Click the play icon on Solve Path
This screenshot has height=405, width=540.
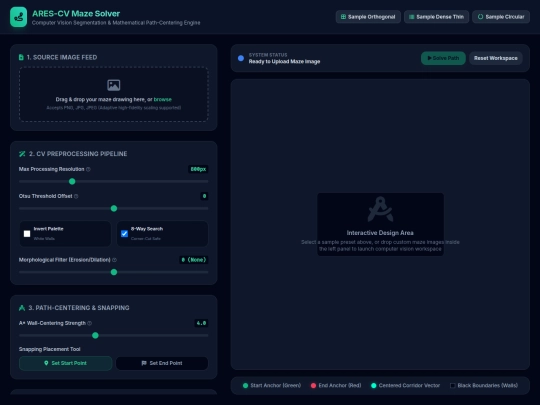429,58
